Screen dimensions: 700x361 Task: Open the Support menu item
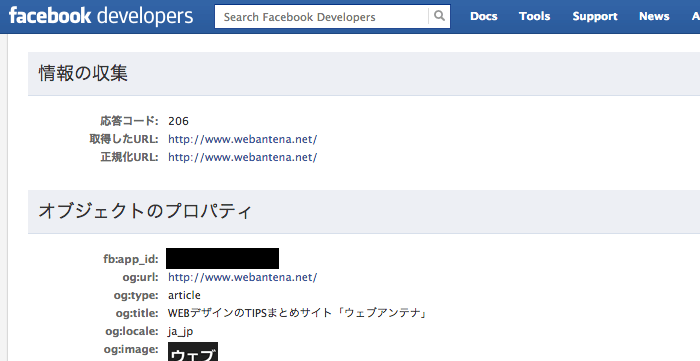(595, 17)
